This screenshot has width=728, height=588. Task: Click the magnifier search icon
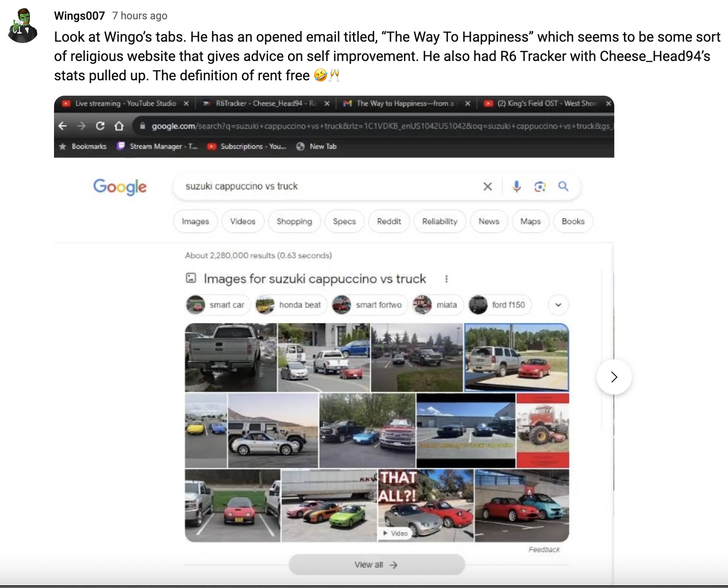point(563,186)
